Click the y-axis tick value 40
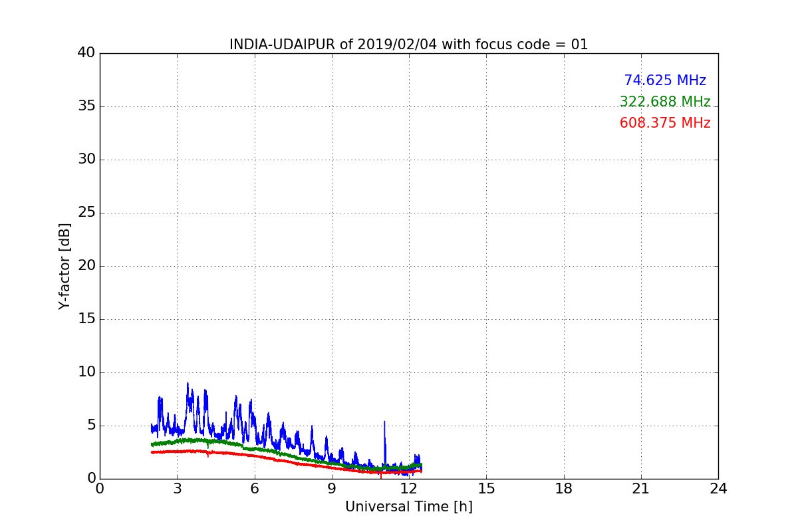The width and height of the screenshot is (798, 532). tap(86, 53)
